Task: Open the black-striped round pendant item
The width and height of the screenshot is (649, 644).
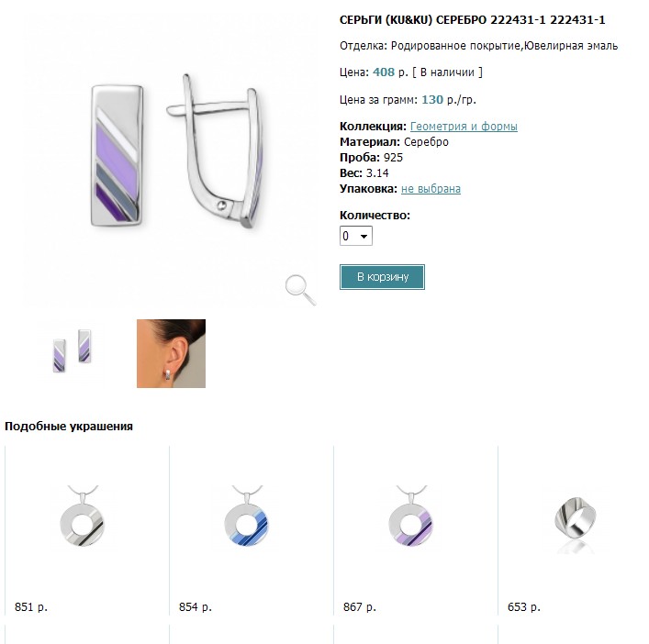Action: 83,518
